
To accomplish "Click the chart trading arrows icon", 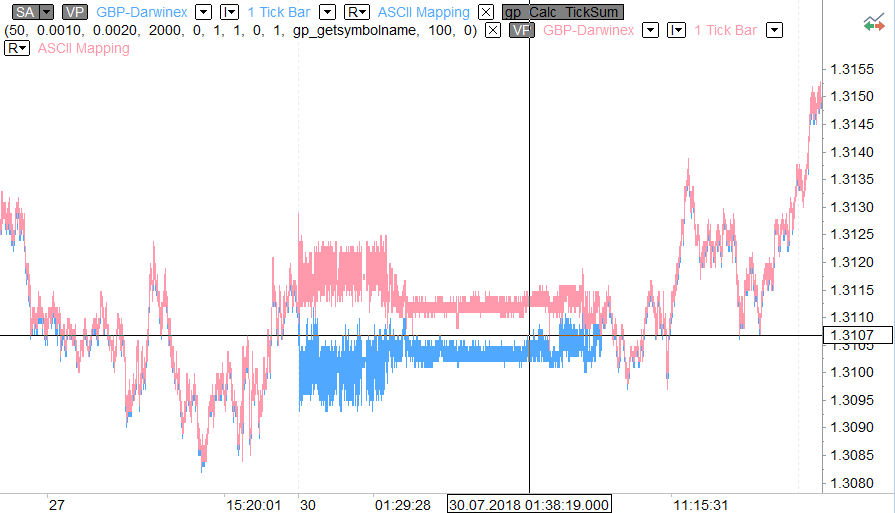I will (x=874, y=23).
